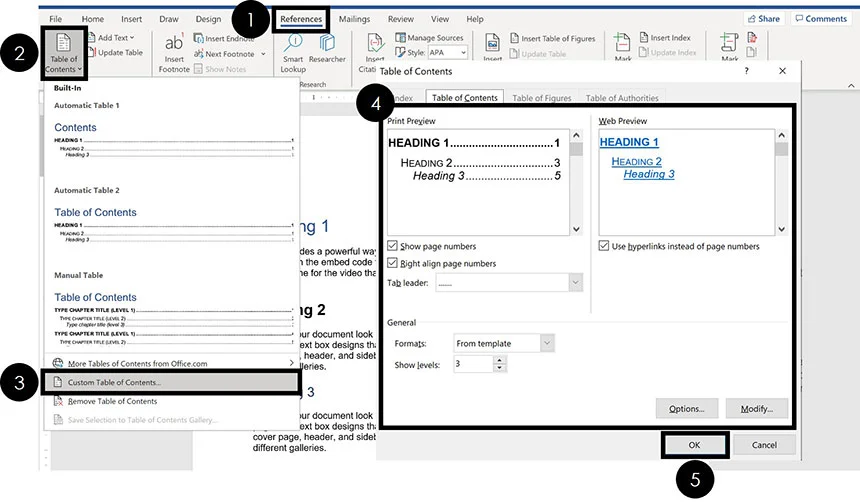Click the Mark Entry icon
The height and width of the screenshot is (502, 860).
(x=622, y=43)
